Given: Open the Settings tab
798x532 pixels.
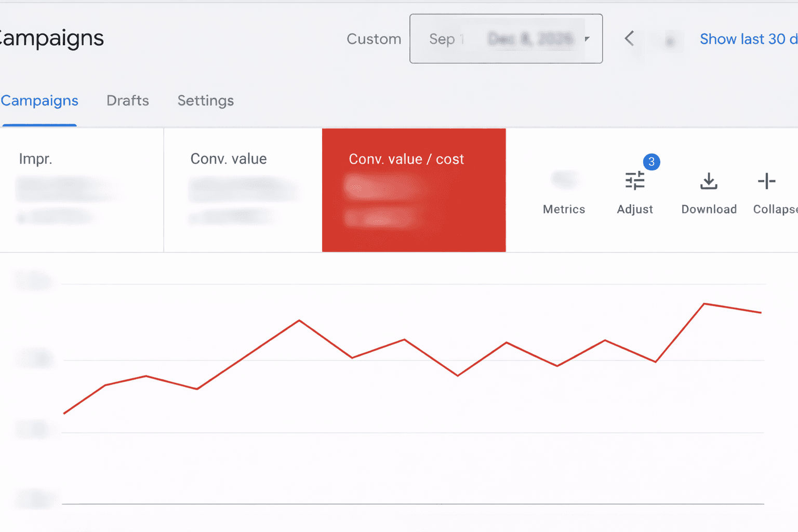Looking at the screenshot, I should pos(206,101).
